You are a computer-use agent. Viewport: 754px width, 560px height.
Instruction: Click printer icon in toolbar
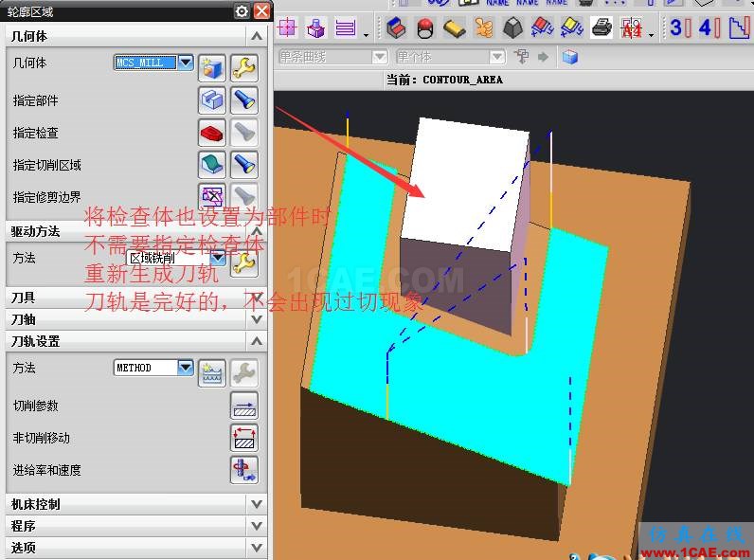pyautogui.click(x=601, y=27)
